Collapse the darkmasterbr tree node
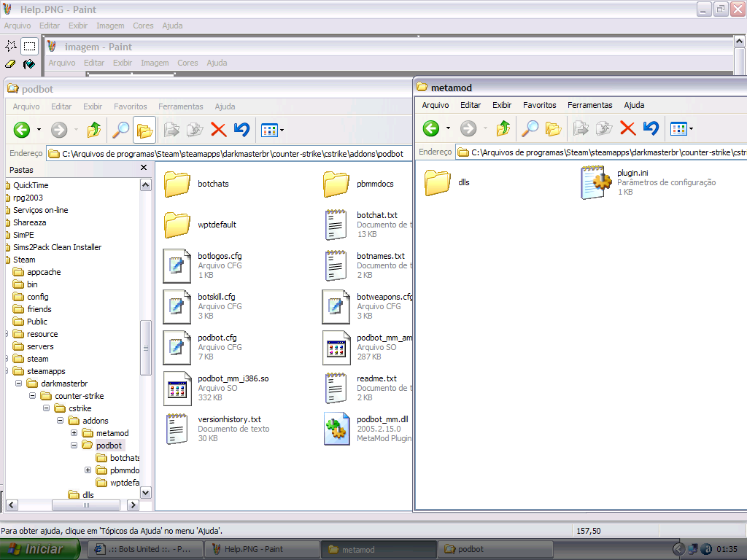 point(18,384)
